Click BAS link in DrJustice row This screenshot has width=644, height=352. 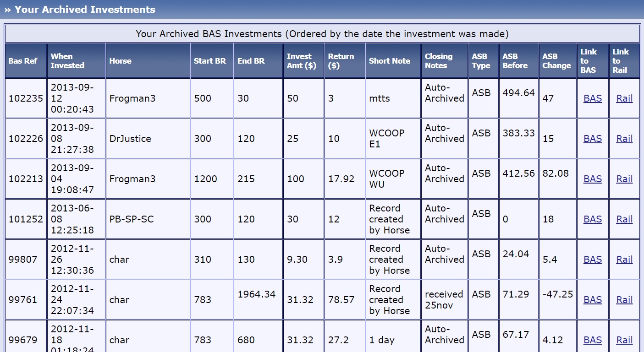pos(592,139)
